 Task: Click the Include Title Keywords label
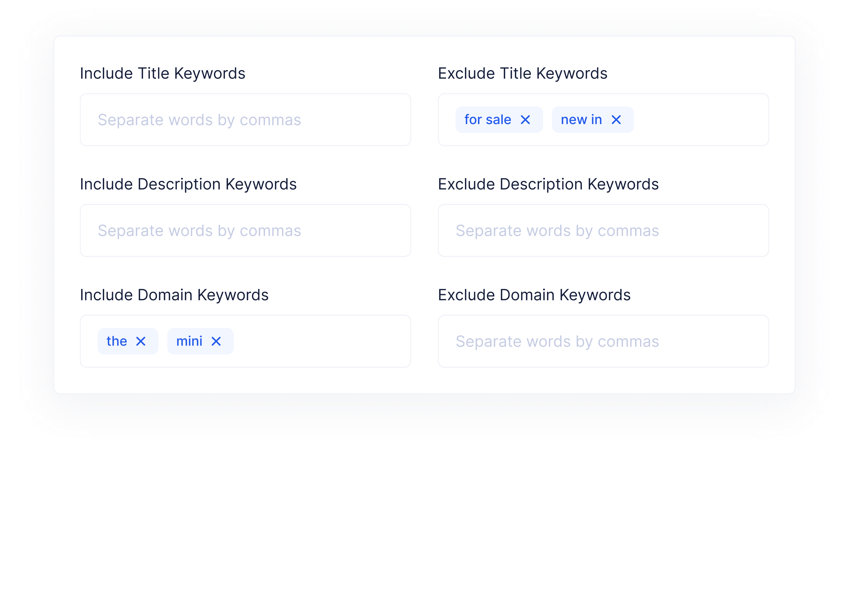[162, 73]
